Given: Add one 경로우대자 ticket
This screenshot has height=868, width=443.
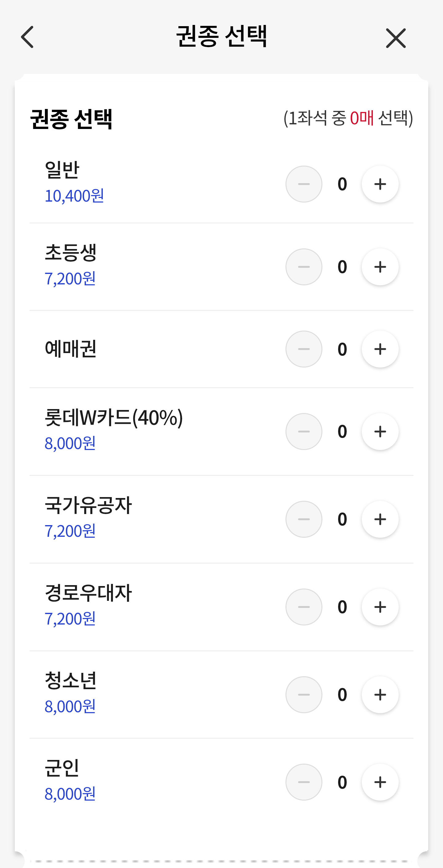Looking at the screenshot, I should coord(380,607).
